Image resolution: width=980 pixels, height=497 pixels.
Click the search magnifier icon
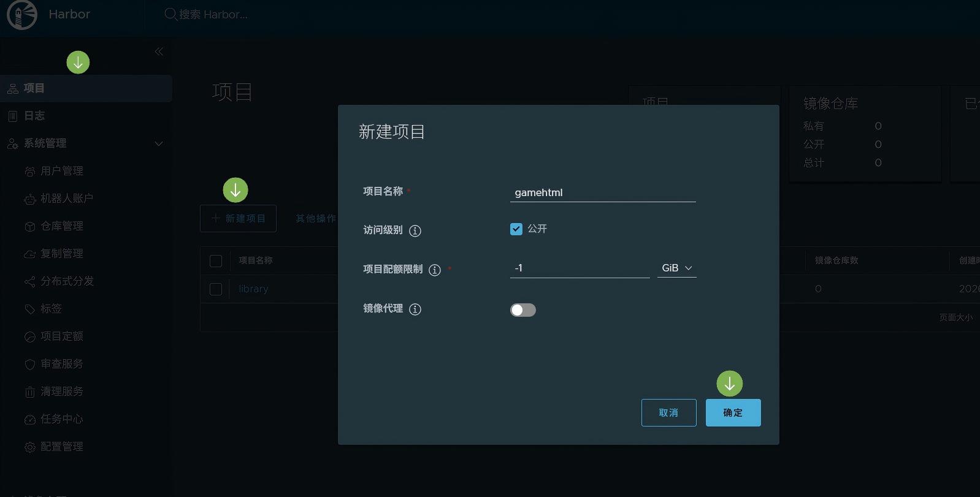point(170,14)
